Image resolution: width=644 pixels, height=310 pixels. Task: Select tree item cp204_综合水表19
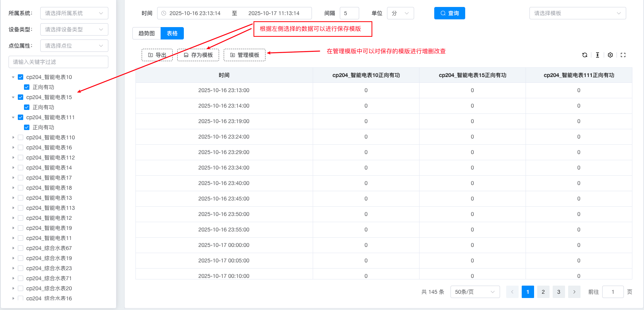(49, 258)
